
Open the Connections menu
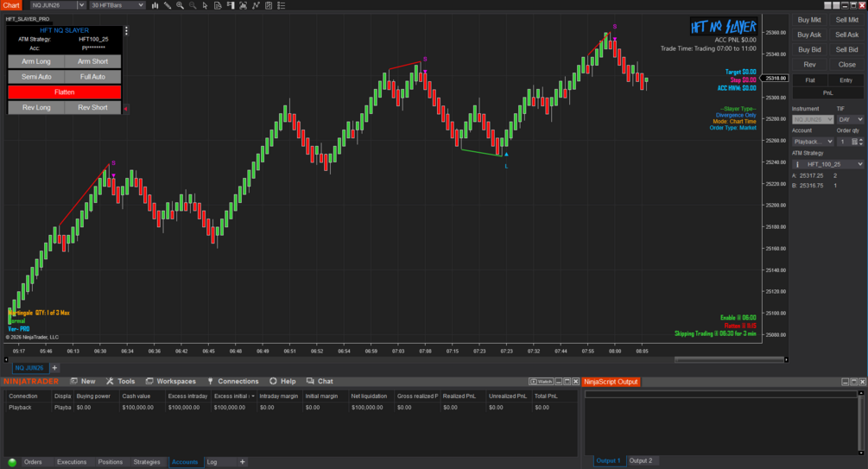[x=232, y=381]
